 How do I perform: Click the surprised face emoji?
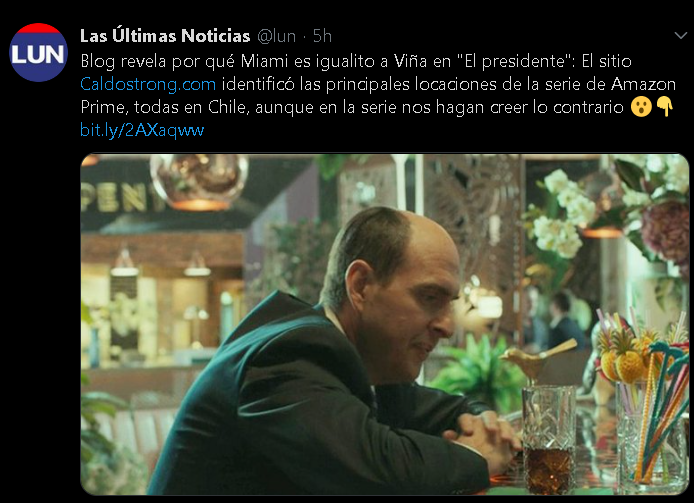(x=641, y=107)
